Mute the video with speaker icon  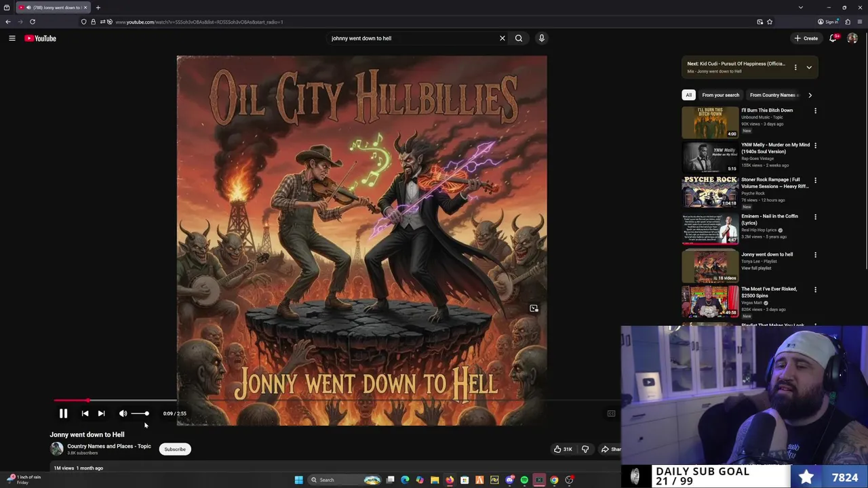coord(123,413)
